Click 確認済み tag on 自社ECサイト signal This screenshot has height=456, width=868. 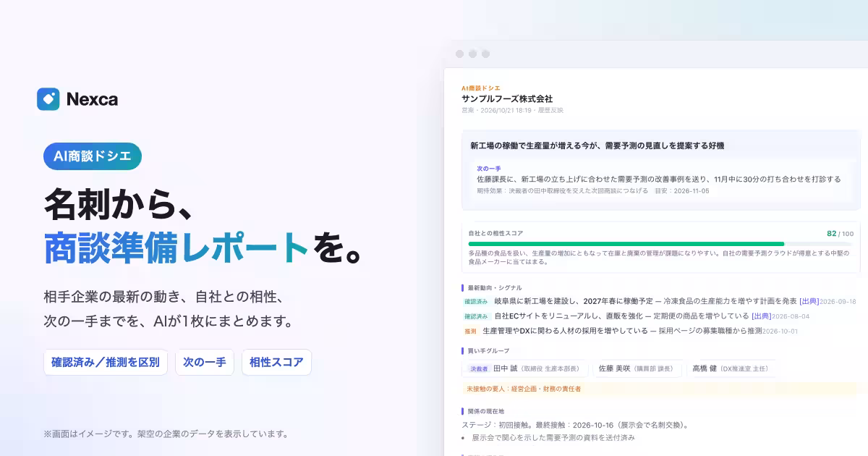click(x=477, y=316)
